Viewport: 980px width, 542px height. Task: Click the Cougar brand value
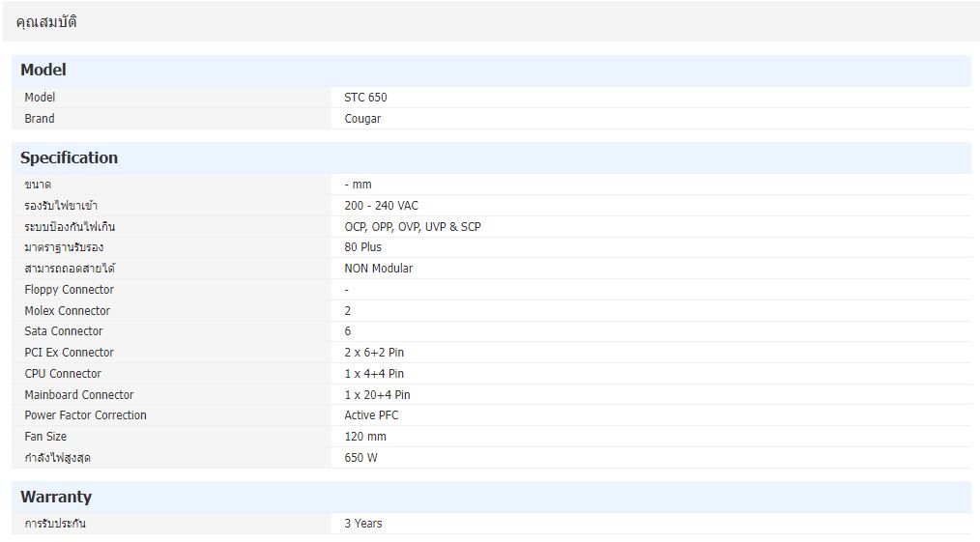[x=362, y=119]
